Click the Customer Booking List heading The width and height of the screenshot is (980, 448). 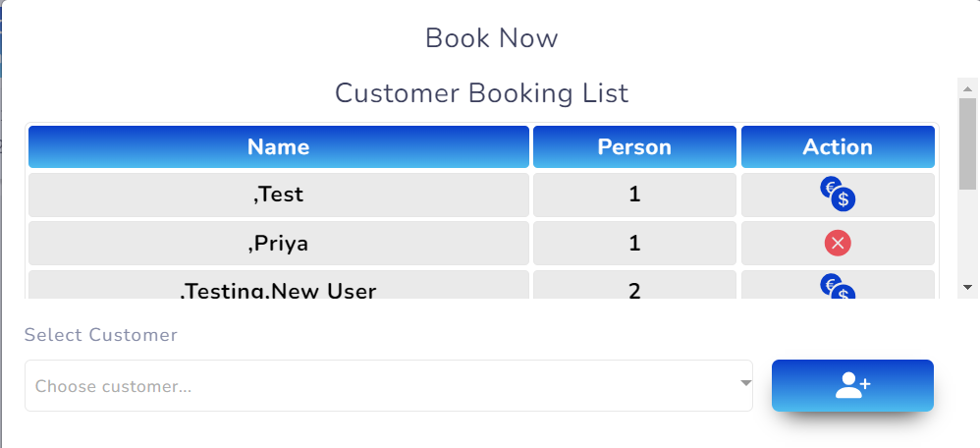coord(481,93)
